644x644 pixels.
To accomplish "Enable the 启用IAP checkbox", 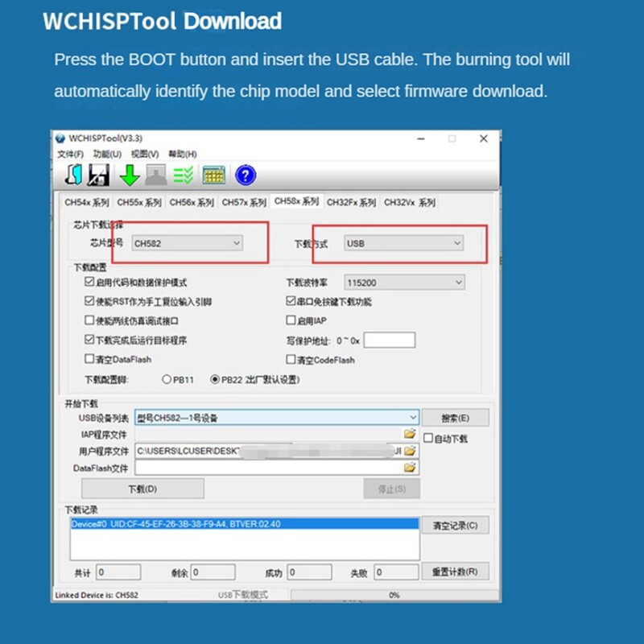I will 289,320.
